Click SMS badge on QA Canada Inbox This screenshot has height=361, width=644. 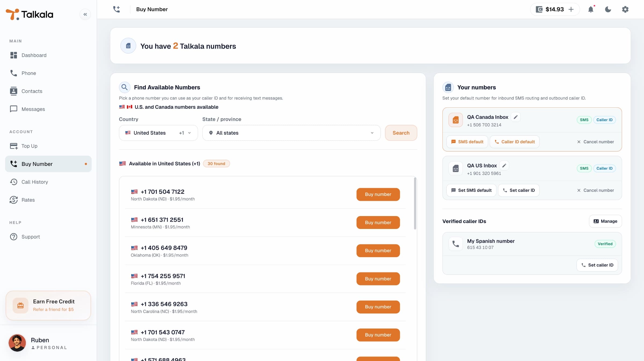[x=584, y=120]
